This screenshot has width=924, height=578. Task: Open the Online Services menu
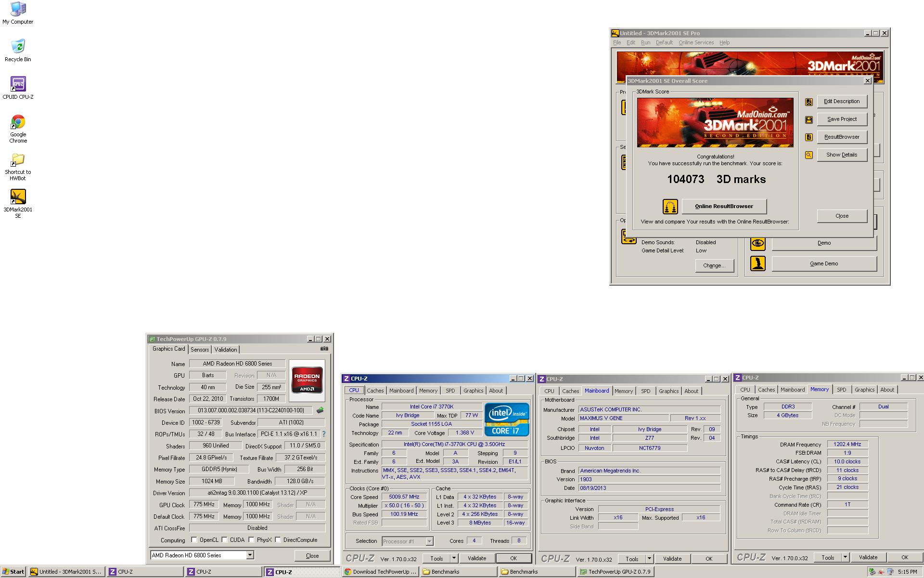[696, 42]
